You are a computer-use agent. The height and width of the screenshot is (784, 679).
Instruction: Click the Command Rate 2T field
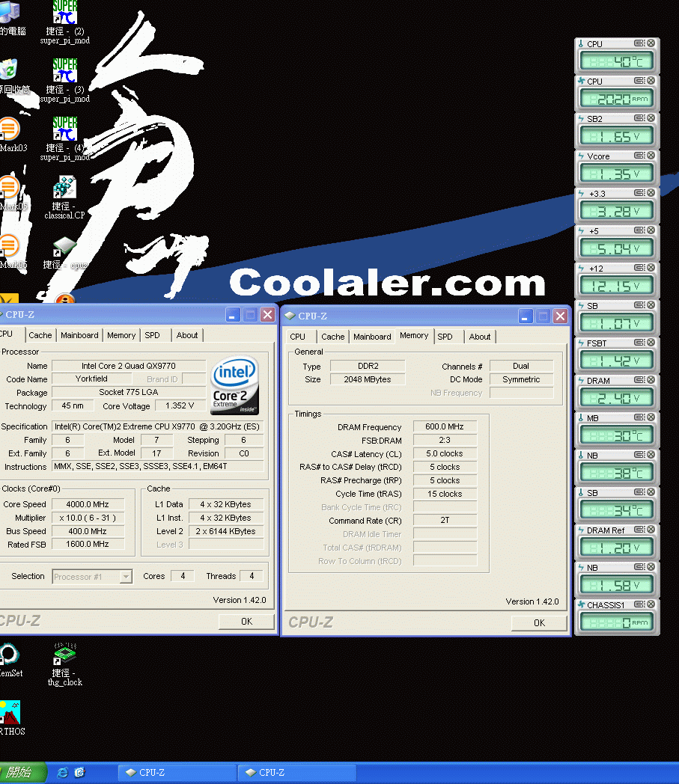coord(445,521)
